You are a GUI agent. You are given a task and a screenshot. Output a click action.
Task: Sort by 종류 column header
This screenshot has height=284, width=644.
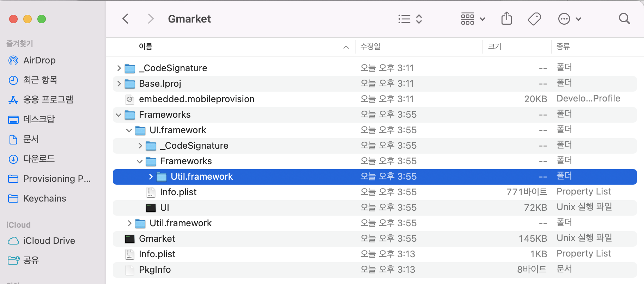563,47
